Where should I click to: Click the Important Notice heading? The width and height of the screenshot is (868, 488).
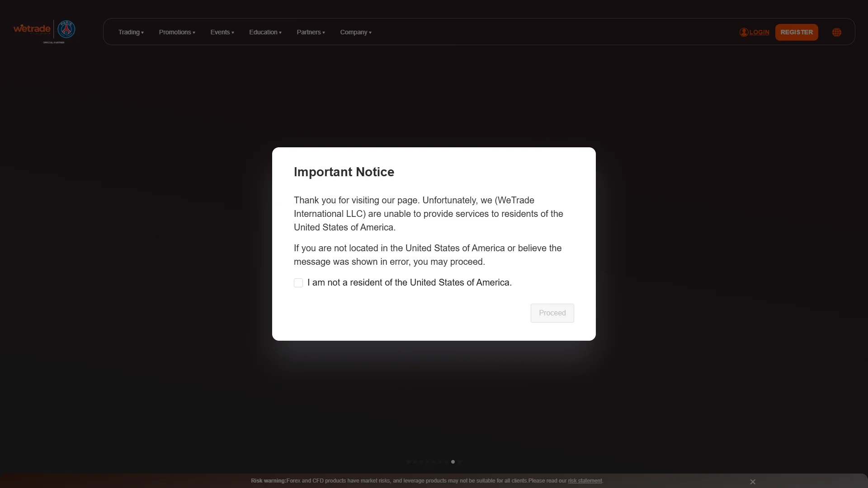point(344,172)
